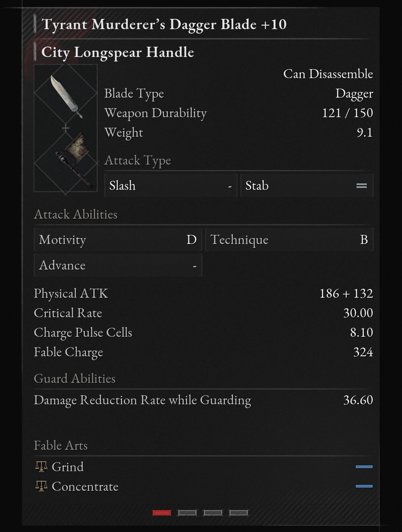Viewport: 402px width, 532px height.
Task: Click the Stab double-bar rating icon
Action: point(362,186)
